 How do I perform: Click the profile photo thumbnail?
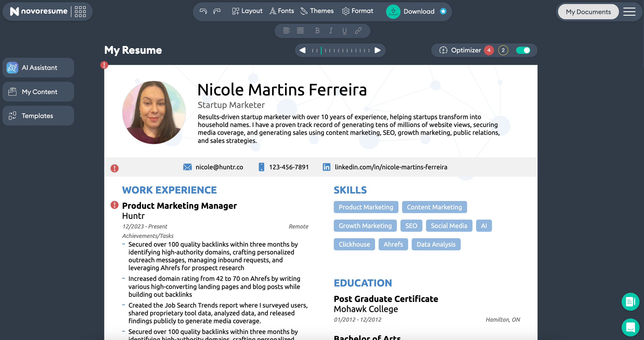[154, 112]
